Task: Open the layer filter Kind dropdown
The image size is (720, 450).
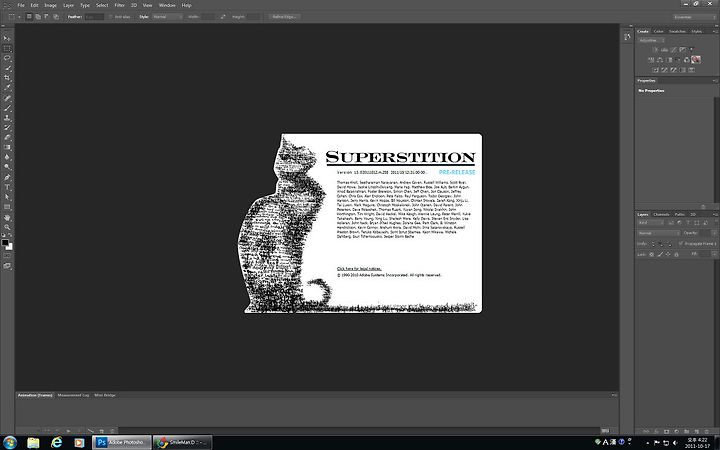Action: click(651, 223)
